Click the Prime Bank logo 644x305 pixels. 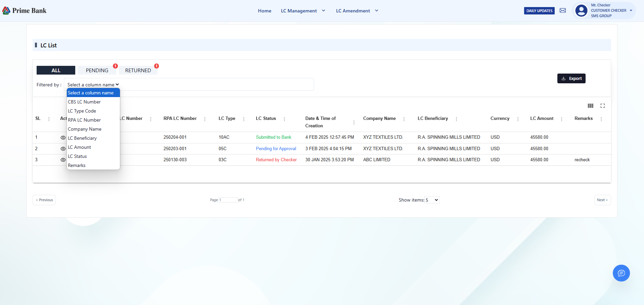pyautogui.click(x=24, y=11)
